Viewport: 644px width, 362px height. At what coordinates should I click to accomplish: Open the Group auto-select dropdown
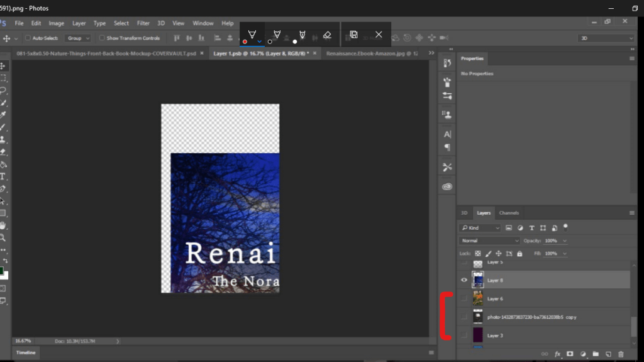point(78,38)
